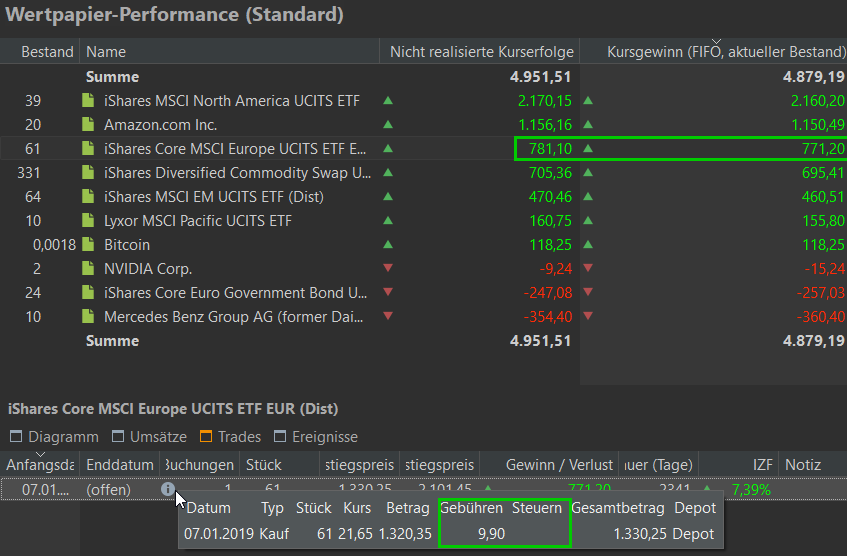Click the Bitcoin security icon
This screenshot has width=847, height=556.
coord(88,244)
